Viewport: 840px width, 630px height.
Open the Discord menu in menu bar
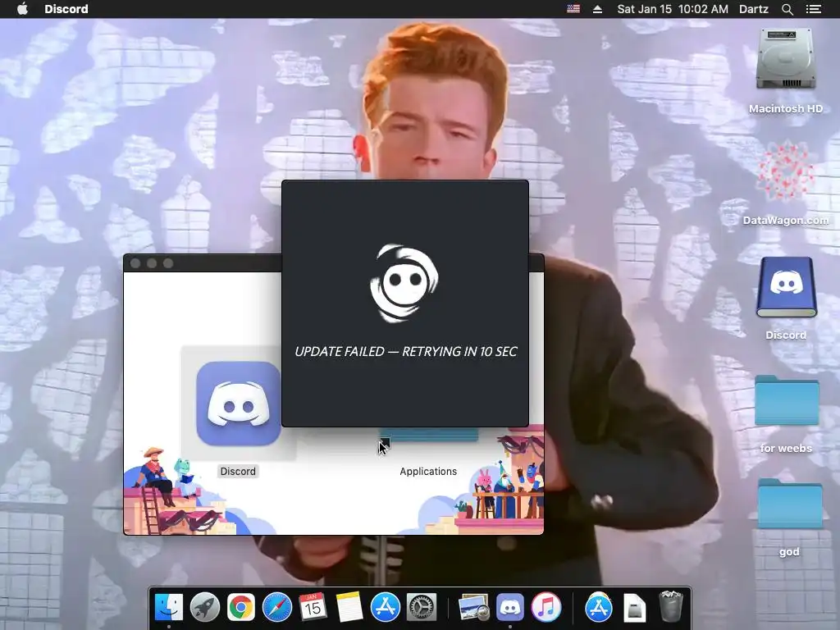click(x=66, y=8)
